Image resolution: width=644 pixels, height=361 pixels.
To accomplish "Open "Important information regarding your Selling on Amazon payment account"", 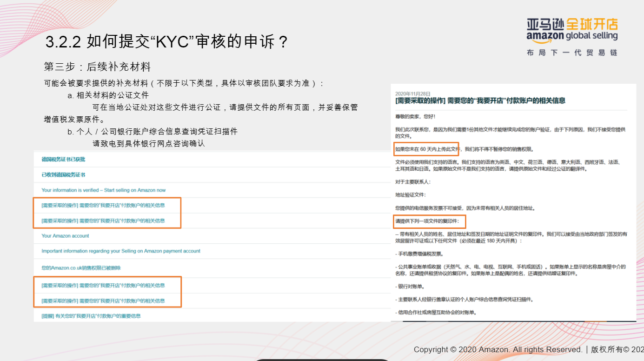I will tap(116, 251).
